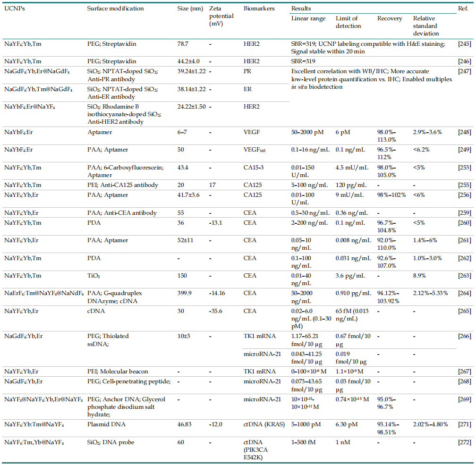Open reference link [245]

click(x=464, y=43)
